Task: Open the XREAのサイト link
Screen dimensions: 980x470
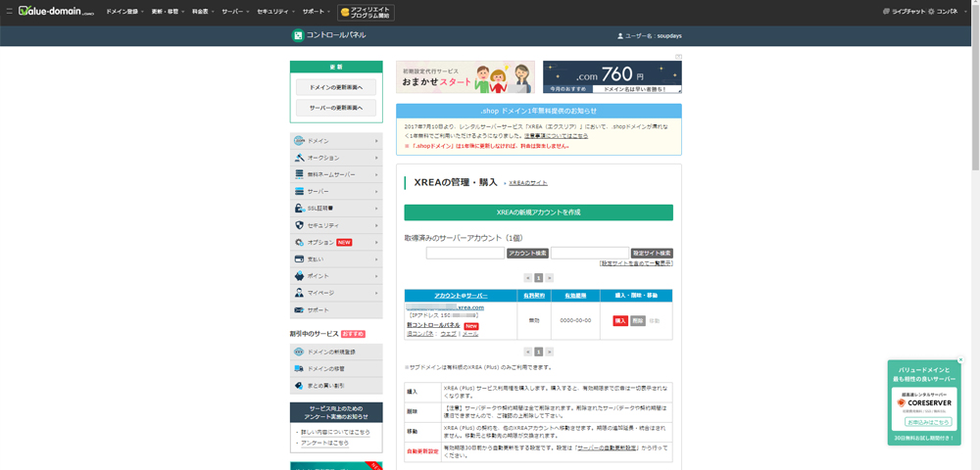Action: click(x=528, y=183)
